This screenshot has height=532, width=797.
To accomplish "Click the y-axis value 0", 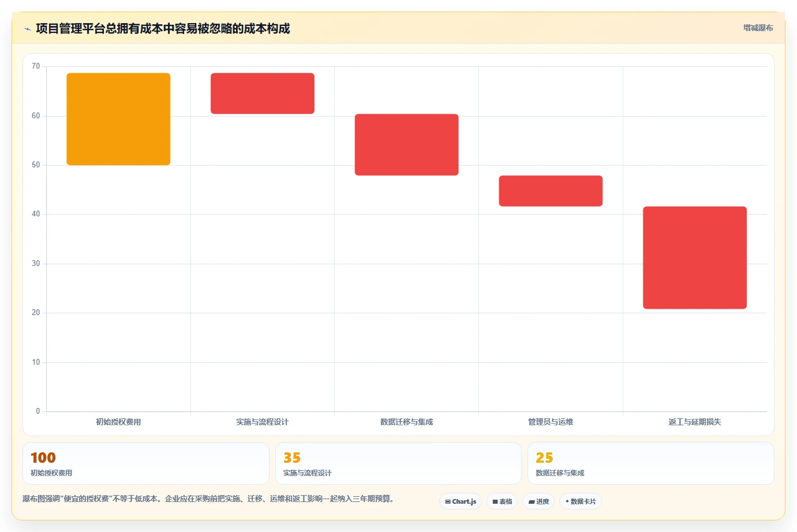I will tap(38, 411).
